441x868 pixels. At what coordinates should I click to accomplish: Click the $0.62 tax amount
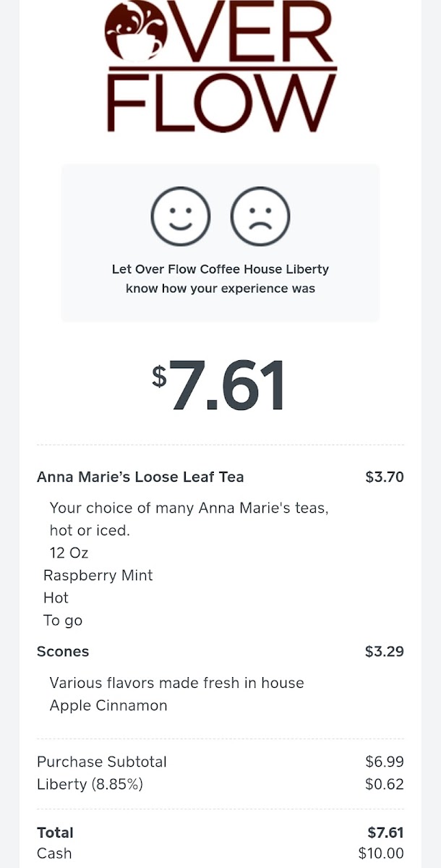(385, 784)
